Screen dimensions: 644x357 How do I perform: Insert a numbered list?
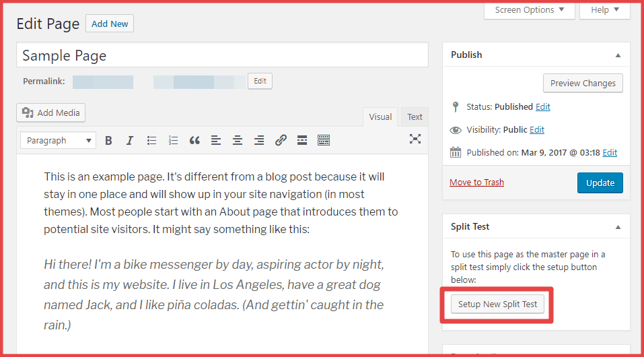tap(174, 140)
